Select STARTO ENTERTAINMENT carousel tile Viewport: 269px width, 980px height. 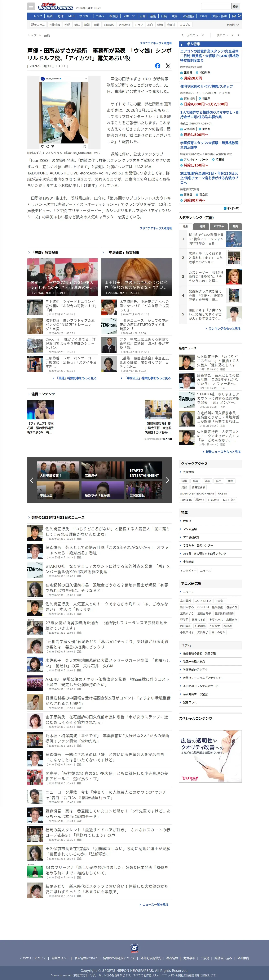click(x=144, y=470)
